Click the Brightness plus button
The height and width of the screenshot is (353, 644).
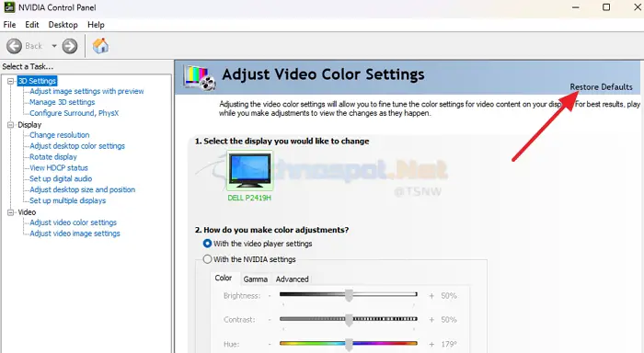(431, 295)
